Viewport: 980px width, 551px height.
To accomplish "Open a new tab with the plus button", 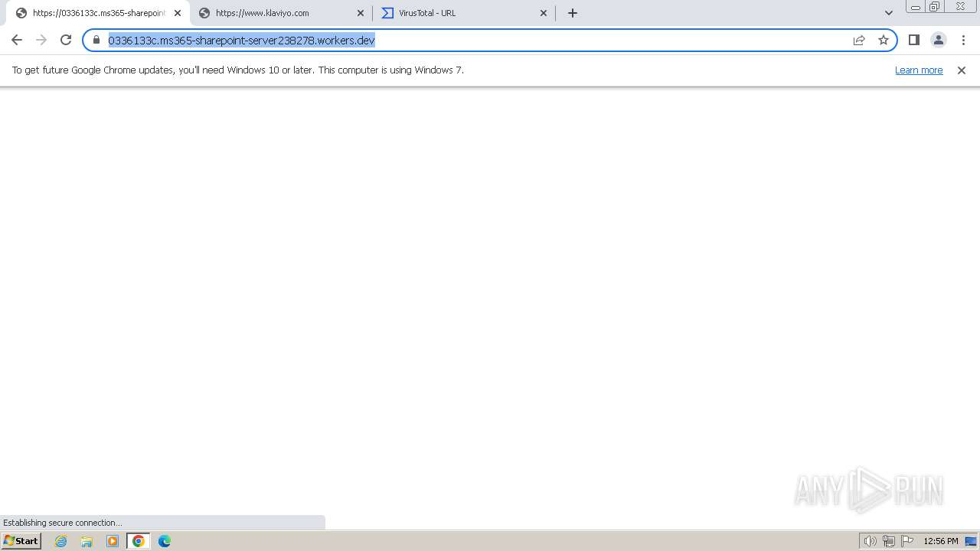I will (x=573, y=13).
